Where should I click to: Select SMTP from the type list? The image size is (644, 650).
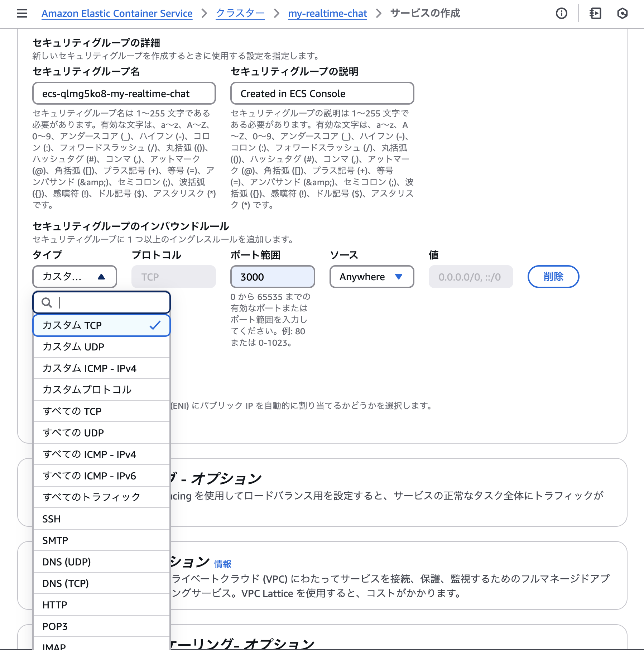coord(101,540)
